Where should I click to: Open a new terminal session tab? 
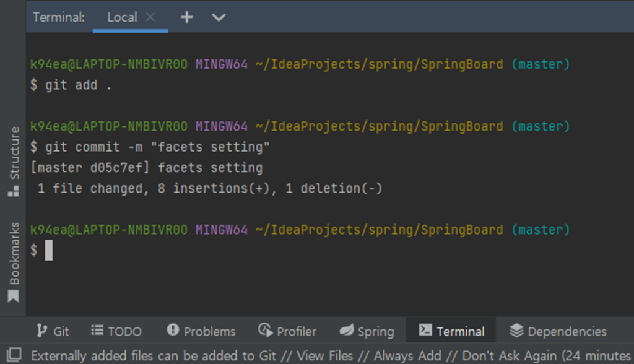(186, 17)
